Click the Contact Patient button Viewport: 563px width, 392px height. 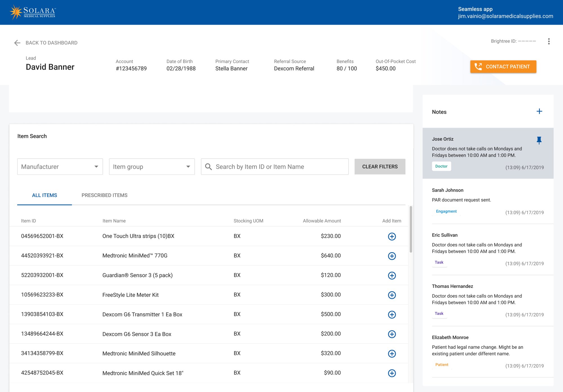(503, 67)
